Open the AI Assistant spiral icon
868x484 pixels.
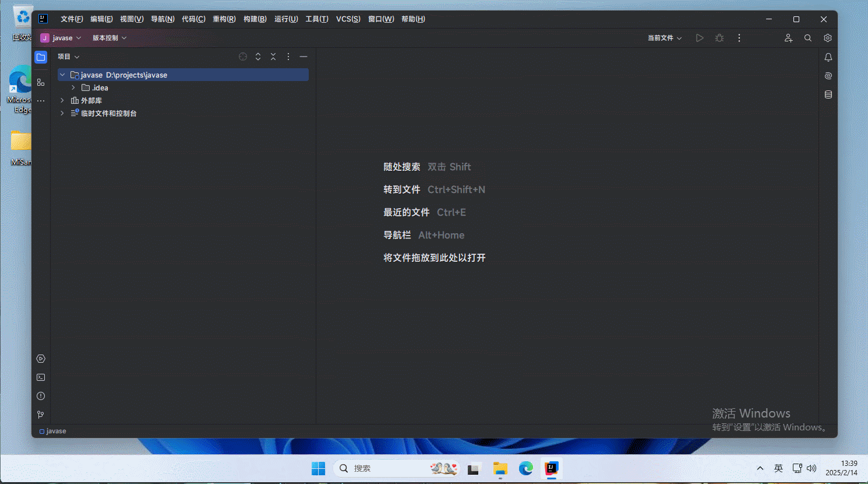pyautogui.click(x=828, y=76)
